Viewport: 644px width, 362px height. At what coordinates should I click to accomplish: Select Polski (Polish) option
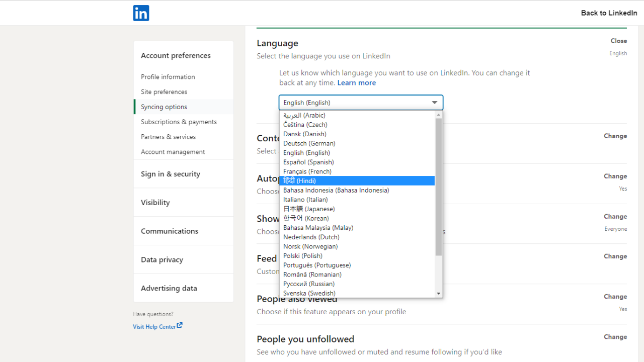(357, 255)
